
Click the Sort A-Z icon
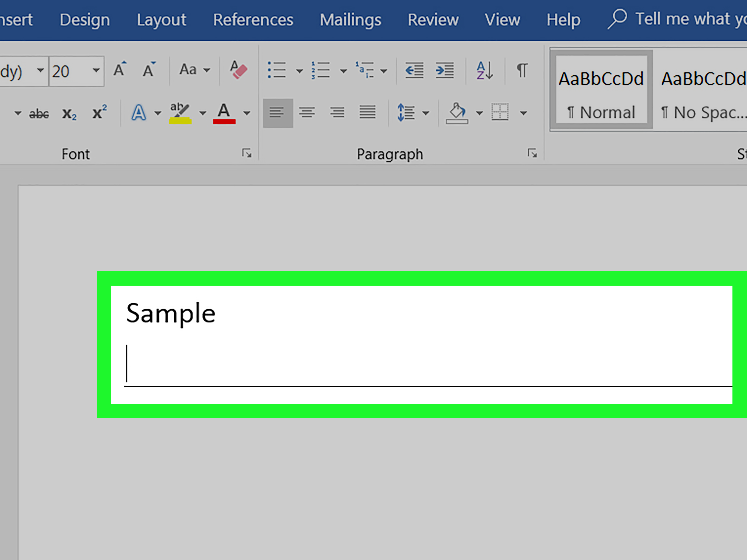[x=485, y=70]
